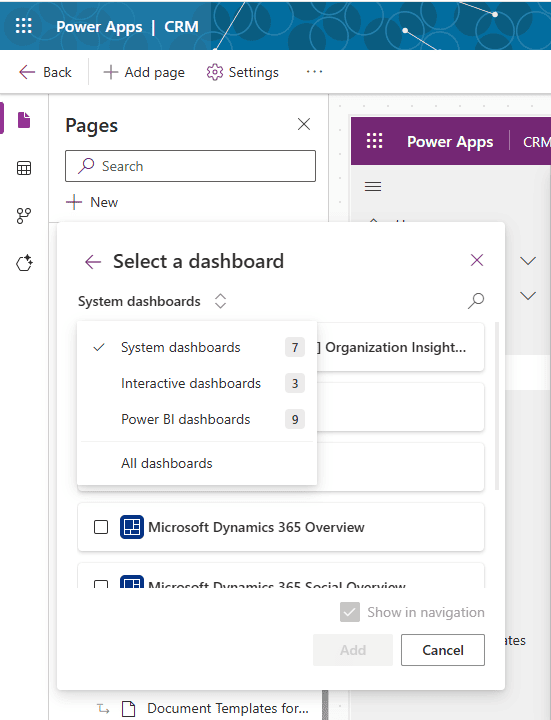551x720 pixels.
Task: Open the Automation flow icon in left rail
Action: point(24,215)
